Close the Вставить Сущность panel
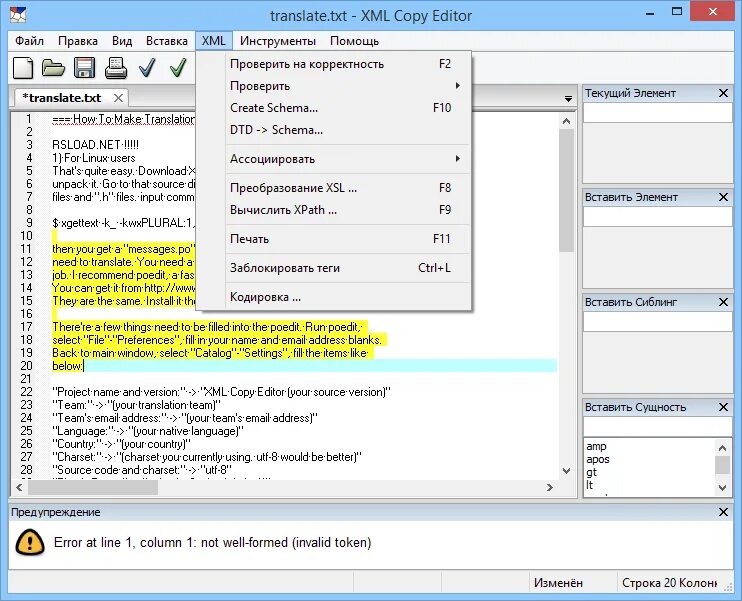742x601 pixels. coord(723,407)
